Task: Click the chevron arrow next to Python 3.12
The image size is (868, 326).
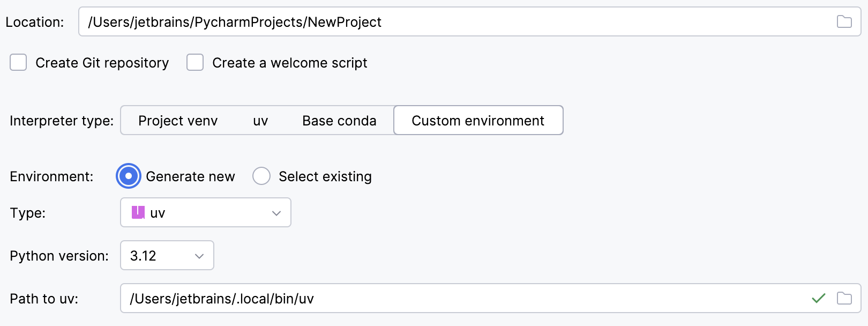Action: [199, 256]
